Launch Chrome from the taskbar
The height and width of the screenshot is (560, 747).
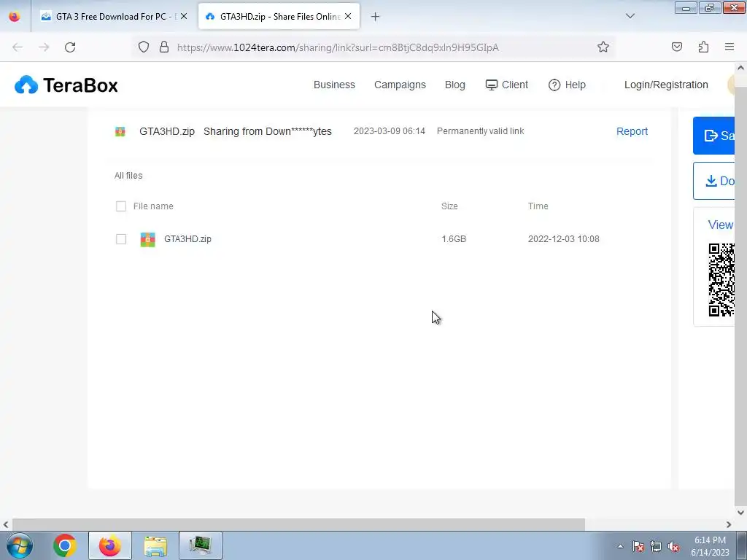click(65, 545)
